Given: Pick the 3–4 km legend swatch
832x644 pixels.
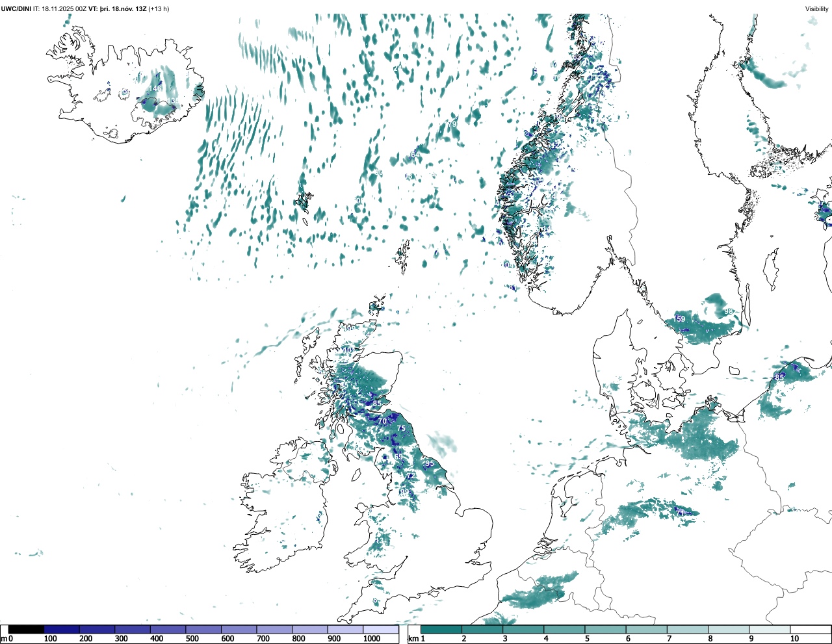Looking at the screenshot, I should 523,629.
